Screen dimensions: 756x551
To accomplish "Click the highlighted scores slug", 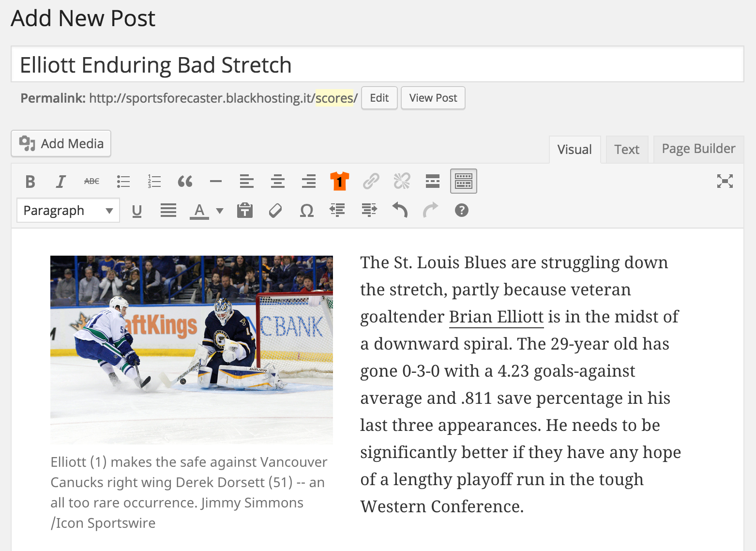I will click(x=334, y=98).
